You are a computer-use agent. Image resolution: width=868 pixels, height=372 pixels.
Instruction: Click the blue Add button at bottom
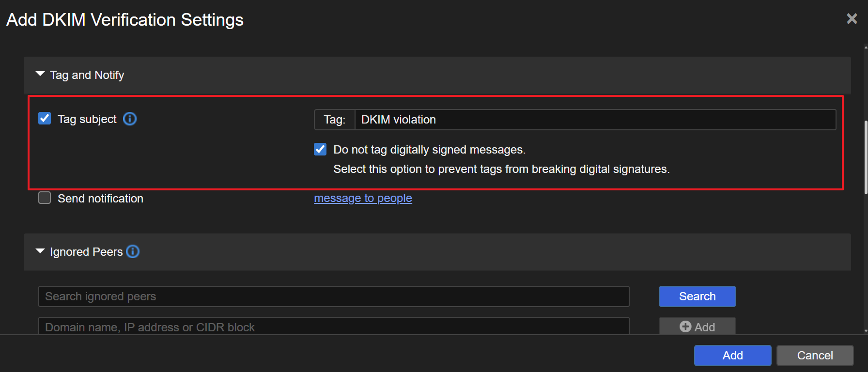(732, 355)
